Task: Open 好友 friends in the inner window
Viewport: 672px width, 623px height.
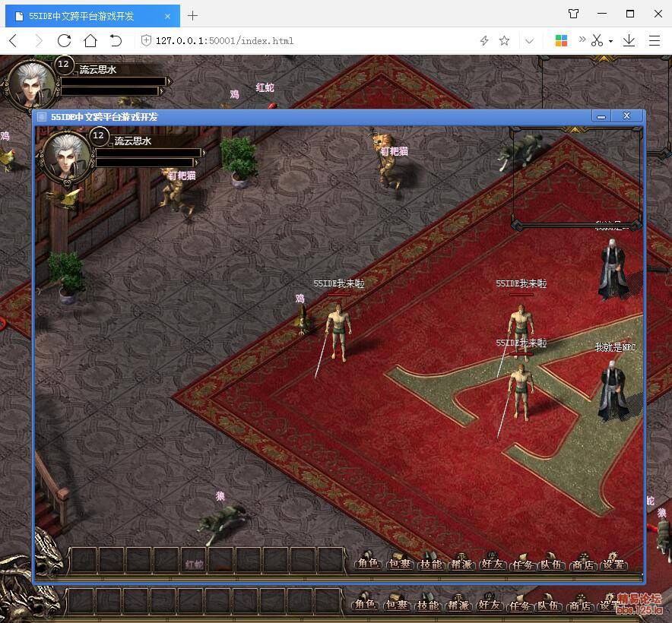Action: (x=492, y=564)
